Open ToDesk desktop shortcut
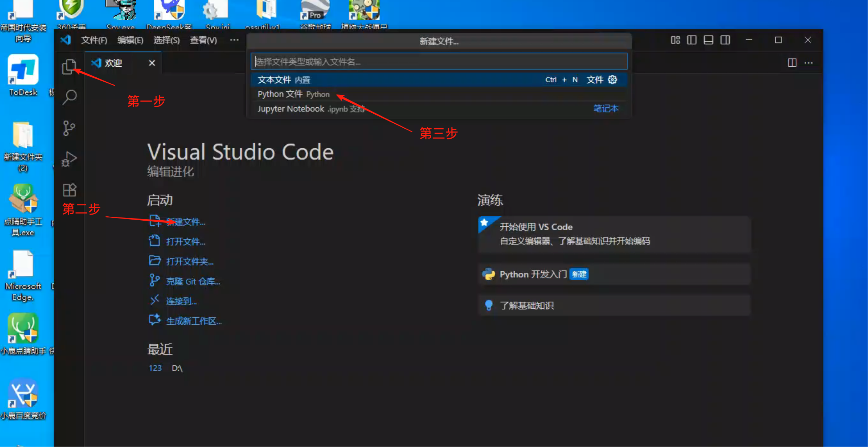Viewport: 868px width, 447px height. point(23,75)
